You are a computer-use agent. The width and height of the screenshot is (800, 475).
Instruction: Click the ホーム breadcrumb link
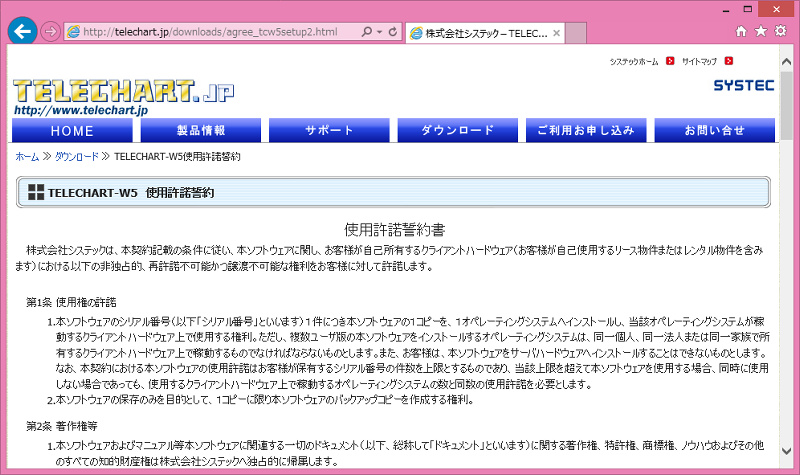(27, 157)
